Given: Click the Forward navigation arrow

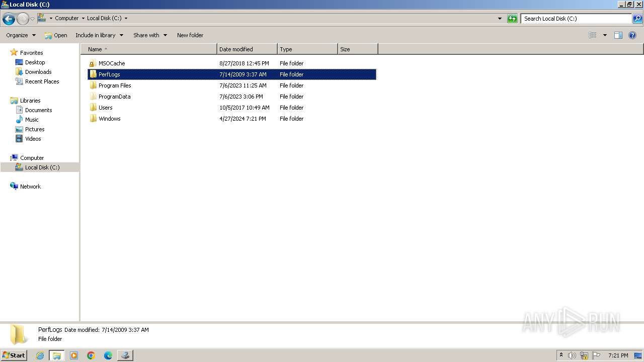Looking at the screenshot, I should tap(23, 19).
